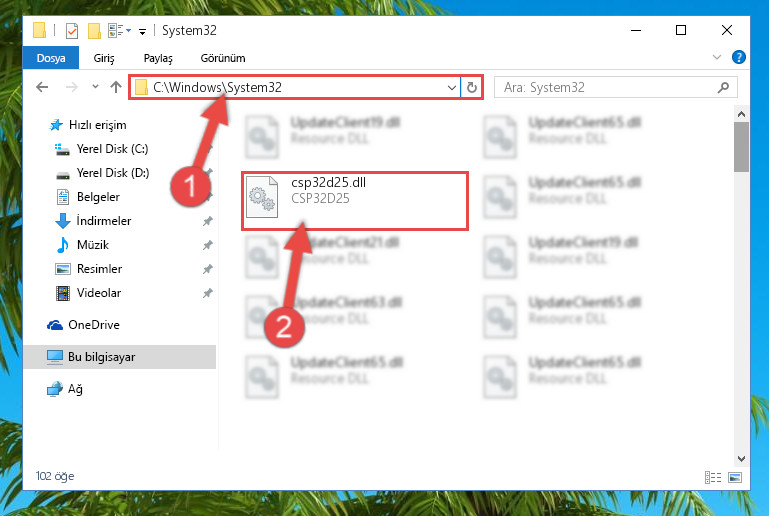
Task: Open recent locations dropdown beside Forward arrow
Action: pyautogui.click(x=95, y=87)
